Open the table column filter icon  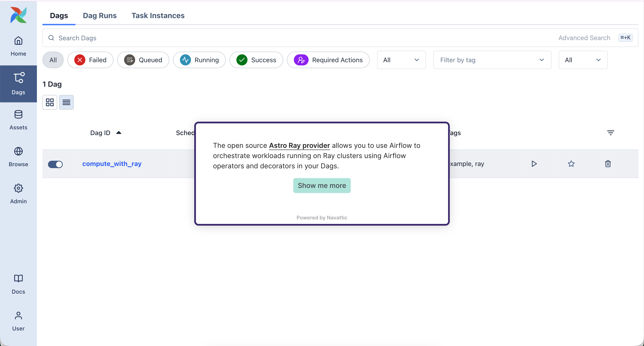pyautogui.click(x=611, y=133)
